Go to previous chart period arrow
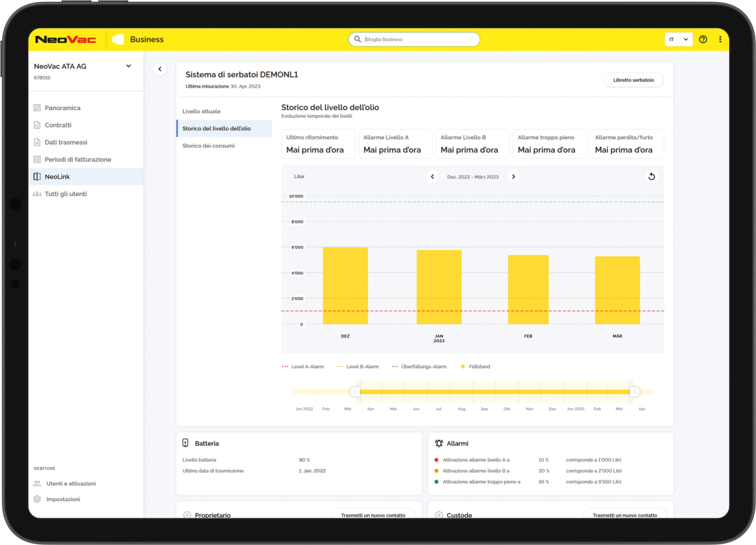 [432, 177]
